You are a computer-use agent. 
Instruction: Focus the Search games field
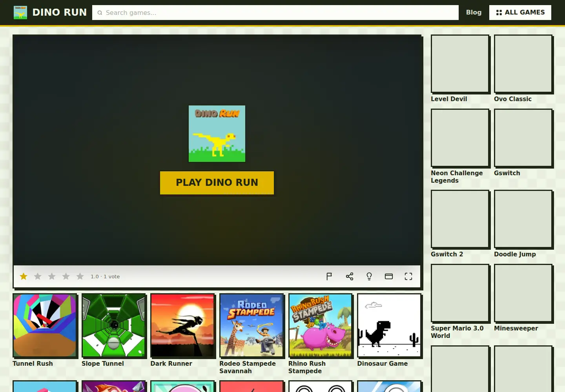point(275,13)
